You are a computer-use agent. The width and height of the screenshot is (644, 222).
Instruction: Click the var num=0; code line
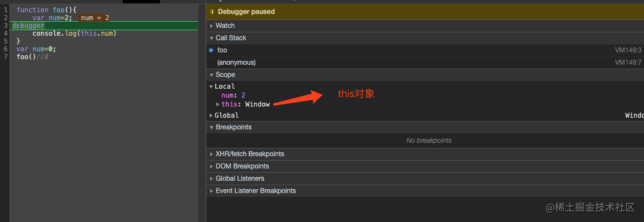(x=36, y=49)
